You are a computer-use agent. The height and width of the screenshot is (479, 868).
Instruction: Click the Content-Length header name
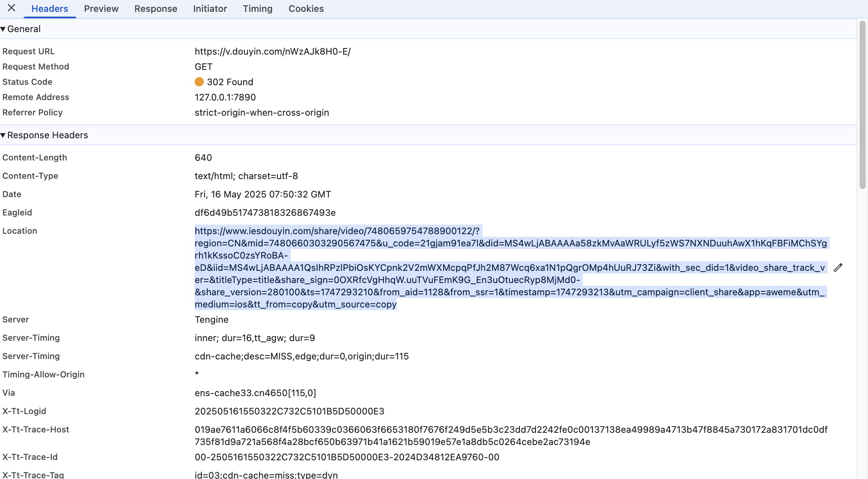pyautogui.click(x=35, y=157)
